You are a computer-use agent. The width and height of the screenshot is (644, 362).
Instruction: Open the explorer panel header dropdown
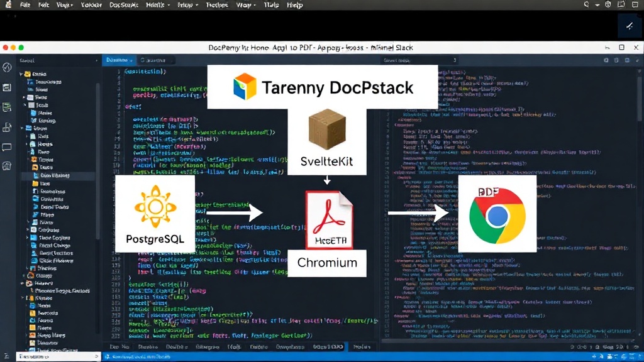pos(96,60)
